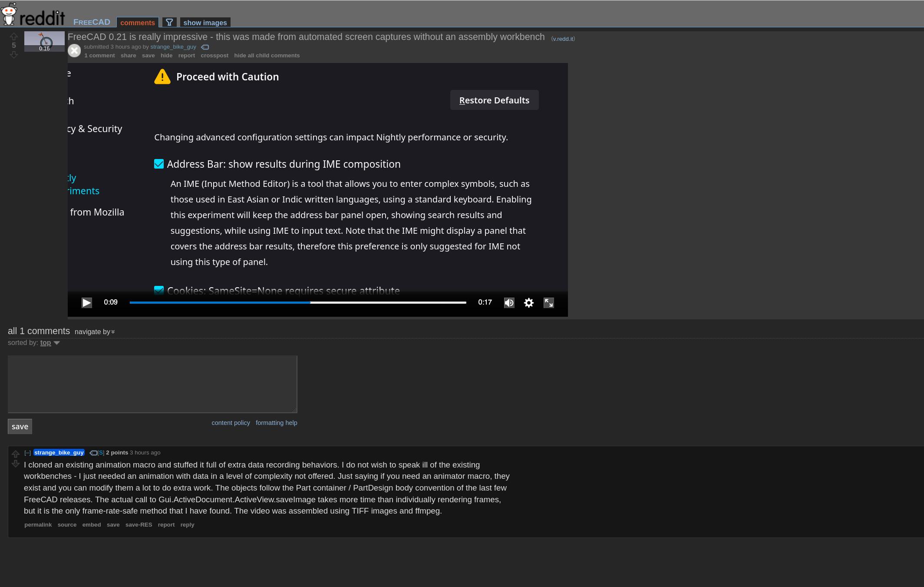Open the video settings gear
924x587 pixels.
528,302
